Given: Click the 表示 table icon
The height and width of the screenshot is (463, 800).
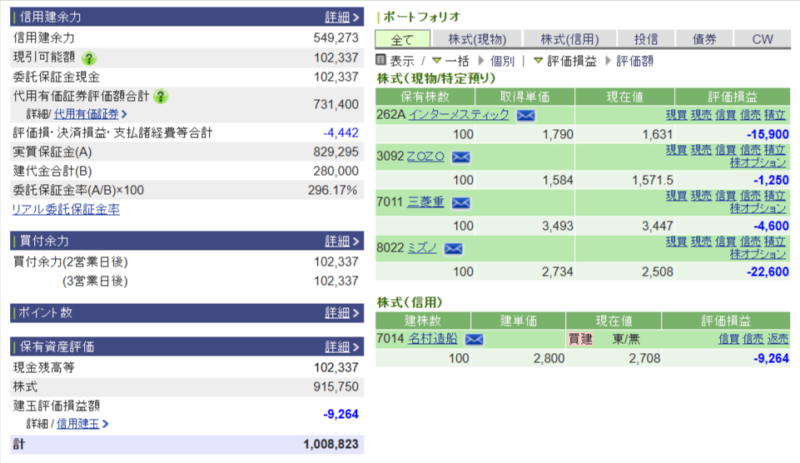Looking at the screenshot, I should click(x=381, y=60).
